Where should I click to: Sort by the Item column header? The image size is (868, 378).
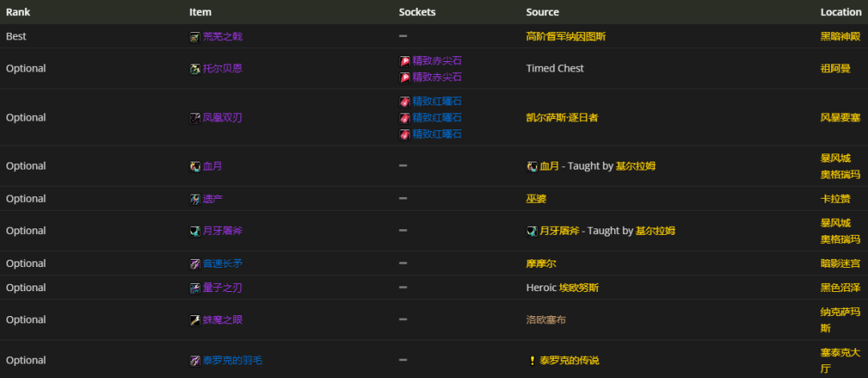200,12
